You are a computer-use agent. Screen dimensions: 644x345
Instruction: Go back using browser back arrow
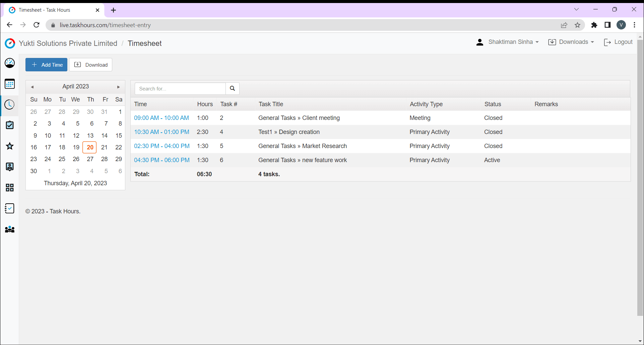click(9, 25)
